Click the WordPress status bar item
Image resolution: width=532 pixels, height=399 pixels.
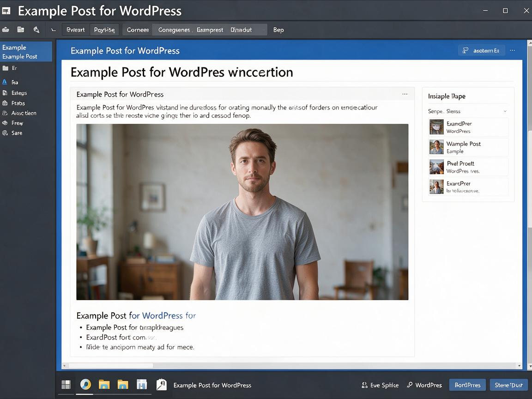(424, 385)
